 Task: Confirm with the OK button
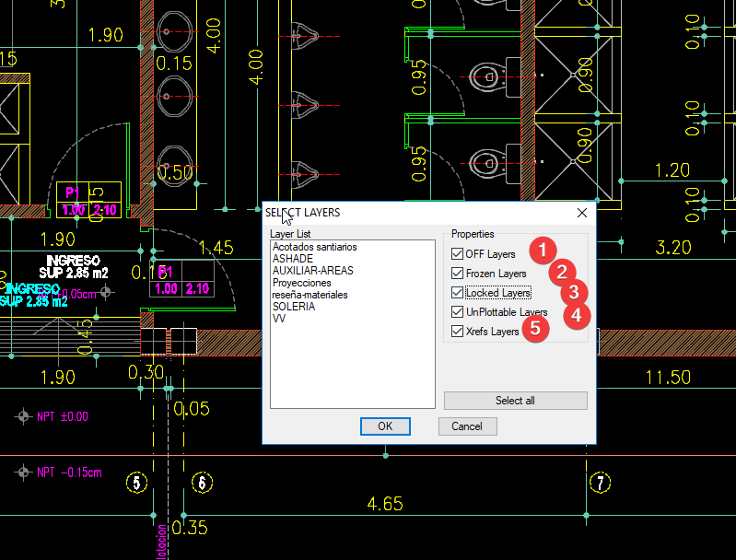pos(385,426)
